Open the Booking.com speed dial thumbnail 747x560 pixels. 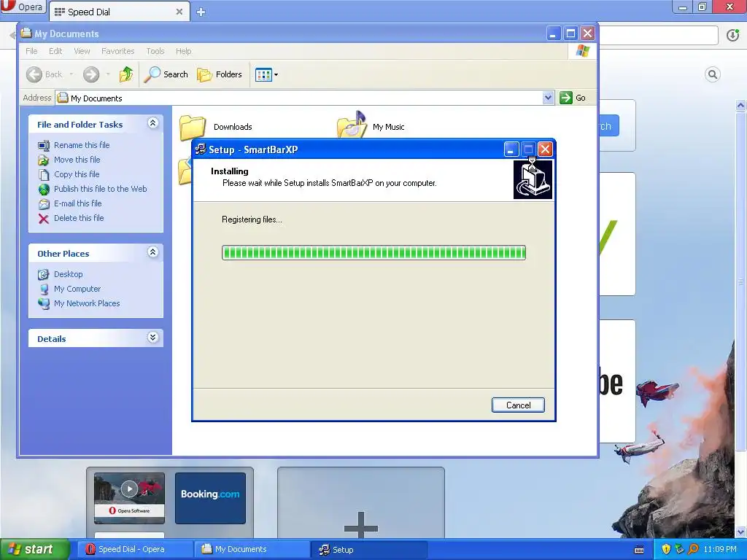[210, 498]
